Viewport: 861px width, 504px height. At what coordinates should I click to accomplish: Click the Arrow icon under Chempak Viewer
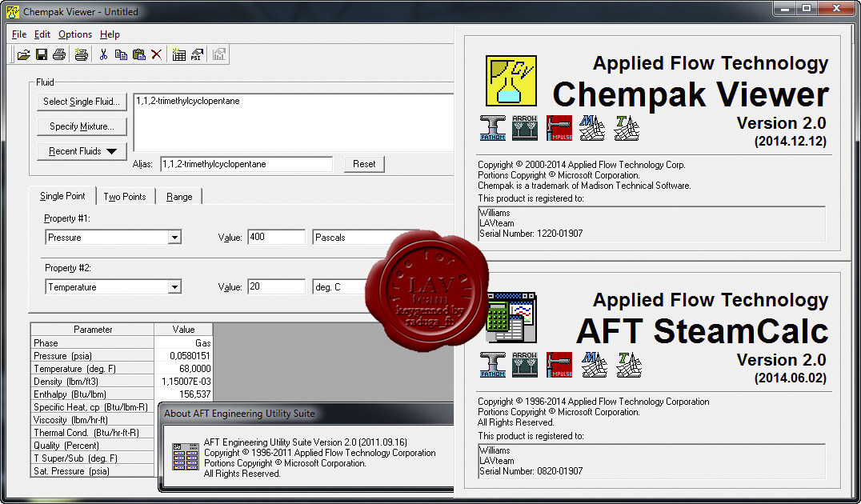525,128
